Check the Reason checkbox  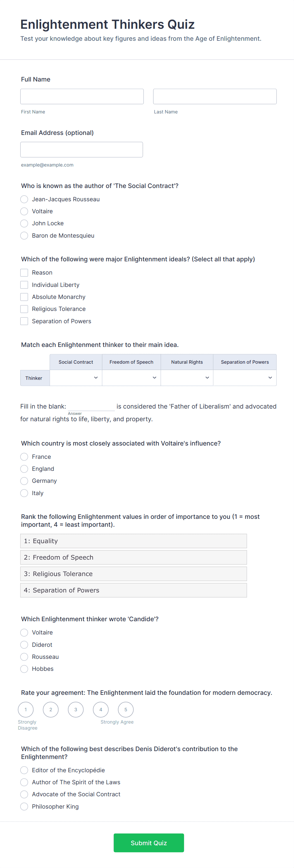tap(24, 273)
